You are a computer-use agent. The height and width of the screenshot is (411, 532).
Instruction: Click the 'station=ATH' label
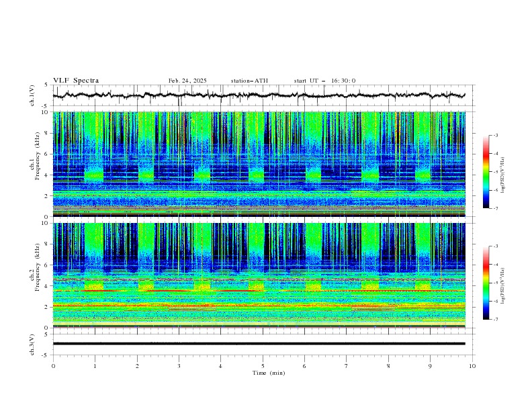point(249,81)
